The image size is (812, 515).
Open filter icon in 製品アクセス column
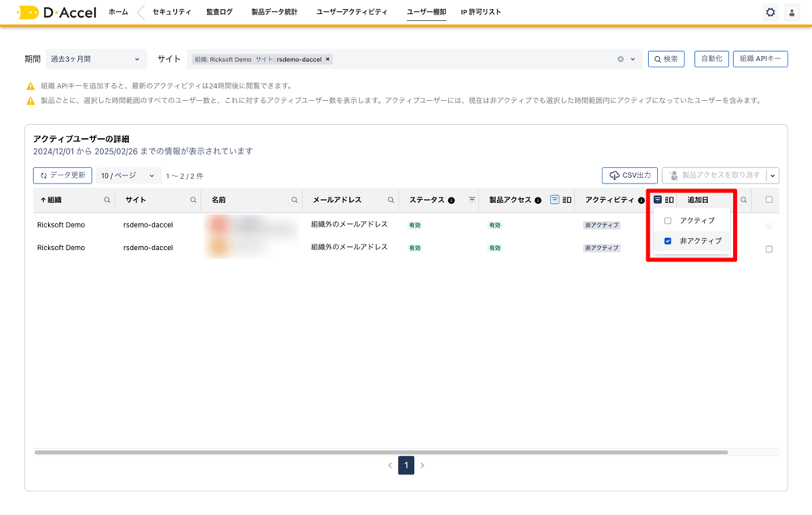[554, 200]
